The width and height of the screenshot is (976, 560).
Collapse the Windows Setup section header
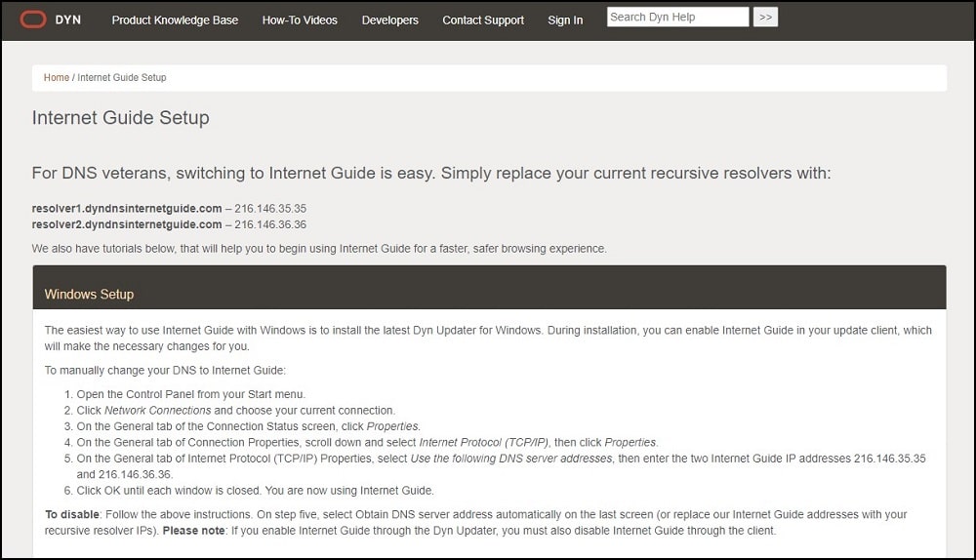point(489,288)
